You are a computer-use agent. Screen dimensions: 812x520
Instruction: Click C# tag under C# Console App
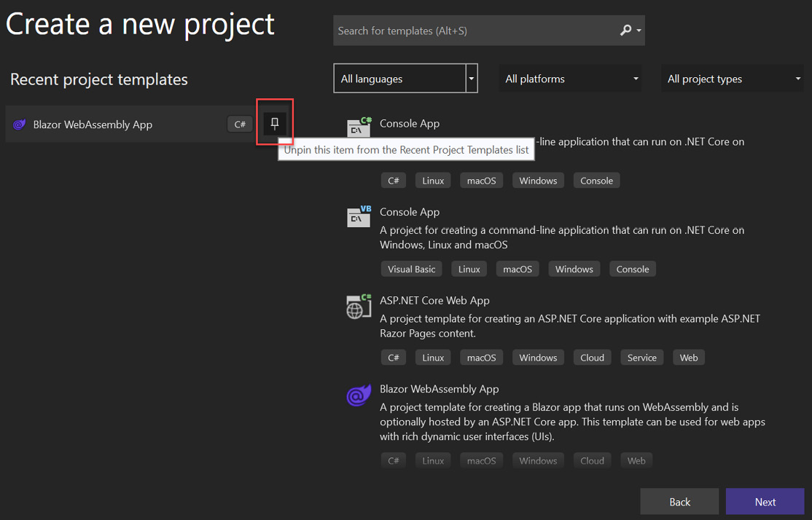(x=394, y=181)
